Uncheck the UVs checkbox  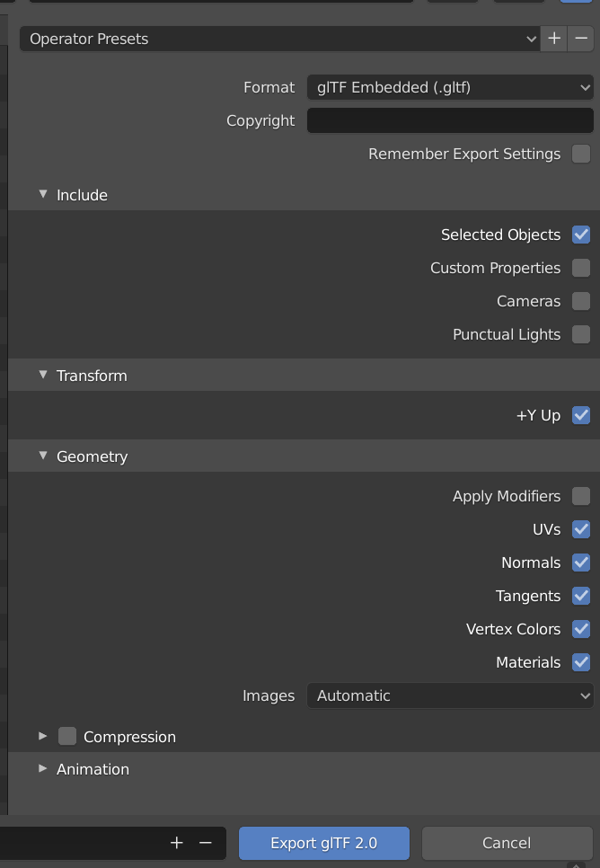580,529
